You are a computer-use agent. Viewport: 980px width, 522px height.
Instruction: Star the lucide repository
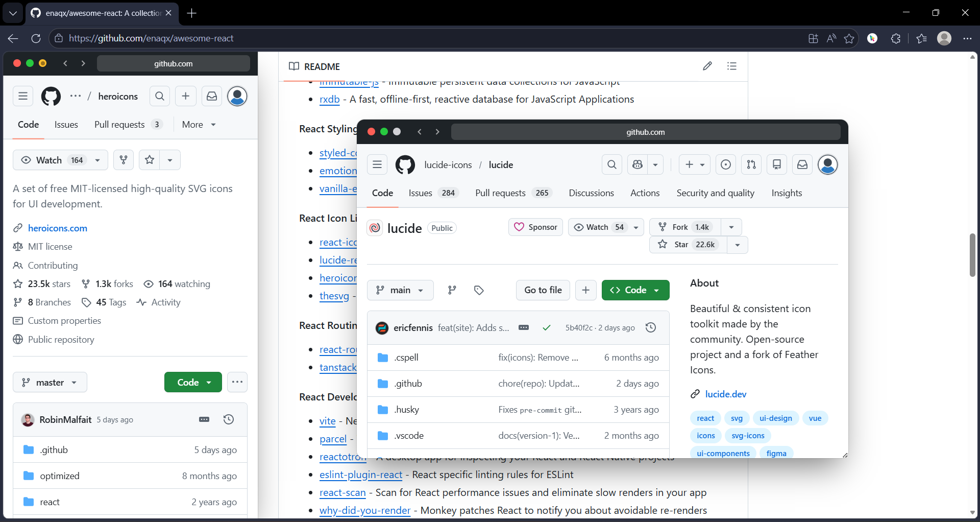tap(688, 245)
